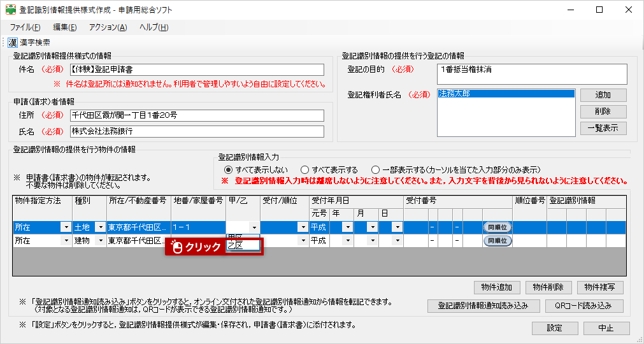Open the 物件指定方法 dropdown in the 建物 row
The image size is (644, 344).
pos(66,241)
